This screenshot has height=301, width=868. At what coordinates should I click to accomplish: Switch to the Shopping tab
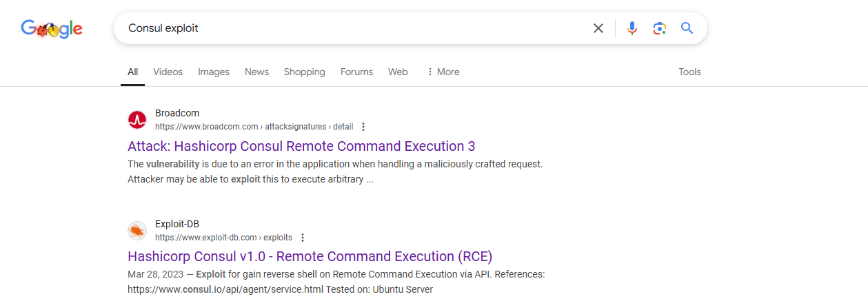[304, 72]
